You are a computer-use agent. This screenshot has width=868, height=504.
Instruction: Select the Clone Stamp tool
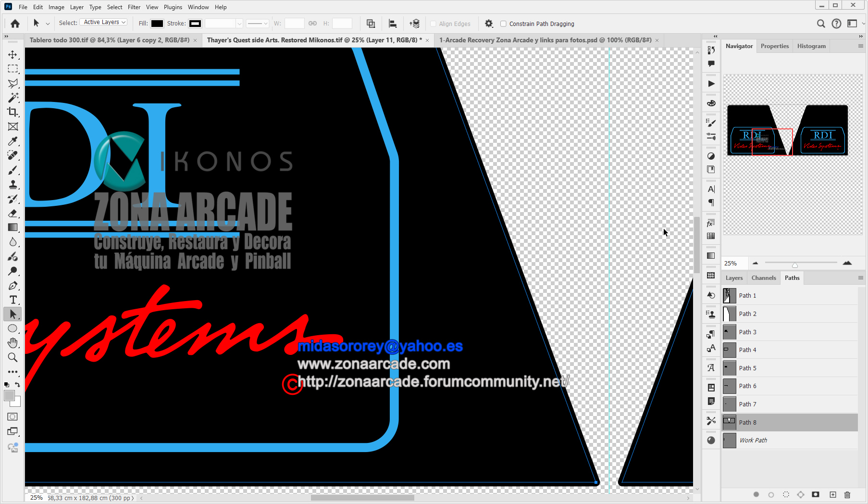13,185
